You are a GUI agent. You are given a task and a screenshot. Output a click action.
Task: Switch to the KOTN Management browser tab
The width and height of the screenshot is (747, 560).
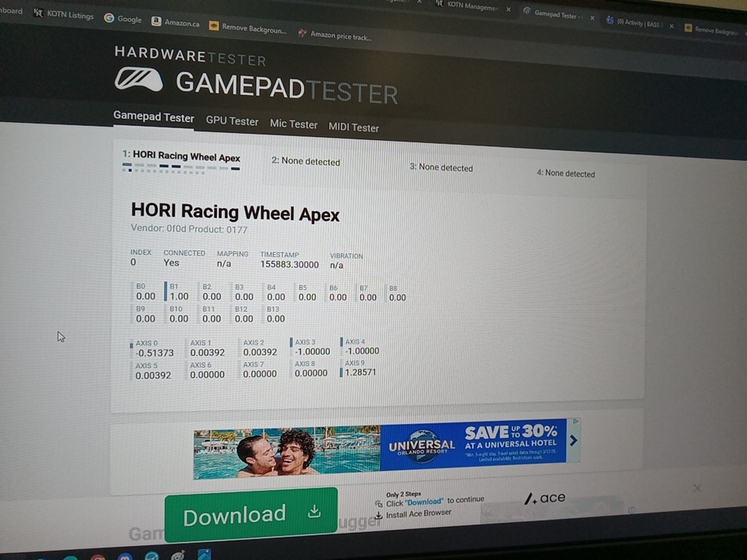click(469, 5)
